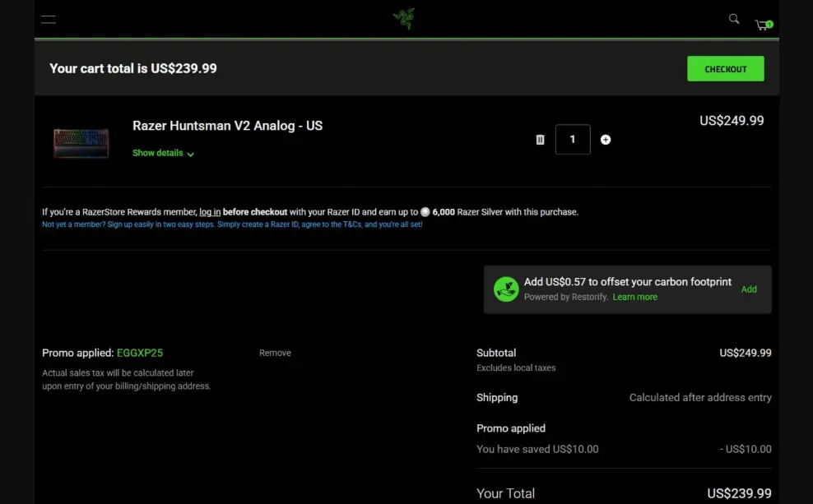Click the CHECKOUT button
This screenshot has height=504, width=813.
(x=725, y=69)
